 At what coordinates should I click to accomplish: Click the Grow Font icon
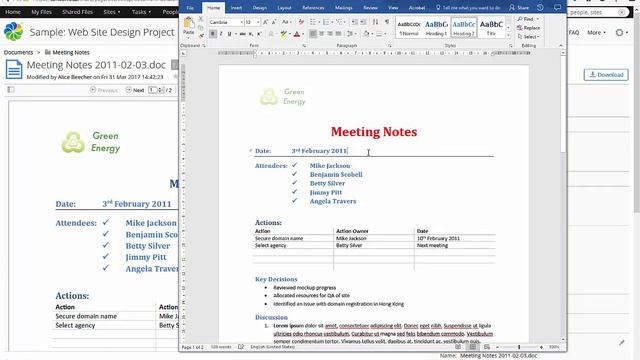[265, 22]
